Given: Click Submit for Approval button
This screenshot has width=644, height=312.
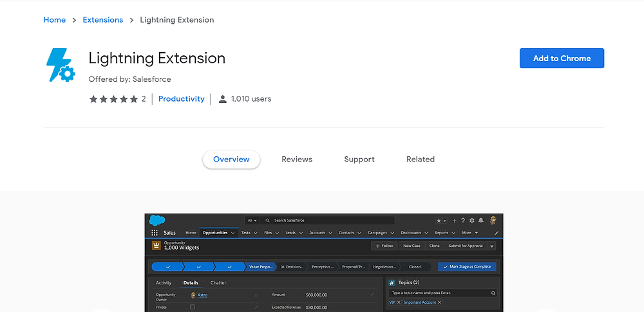Looking at the screenshot, I should [x=466, y=246].
